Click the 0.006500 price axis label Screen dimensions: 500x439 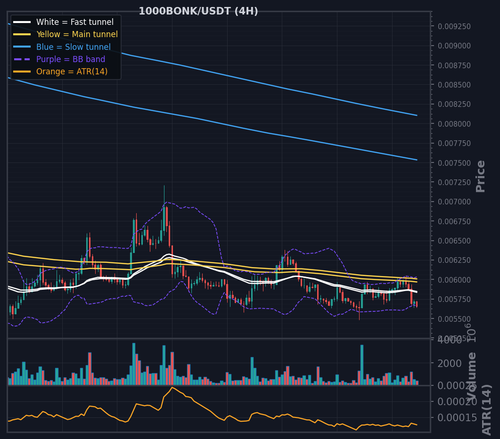[x=454, y=241]
